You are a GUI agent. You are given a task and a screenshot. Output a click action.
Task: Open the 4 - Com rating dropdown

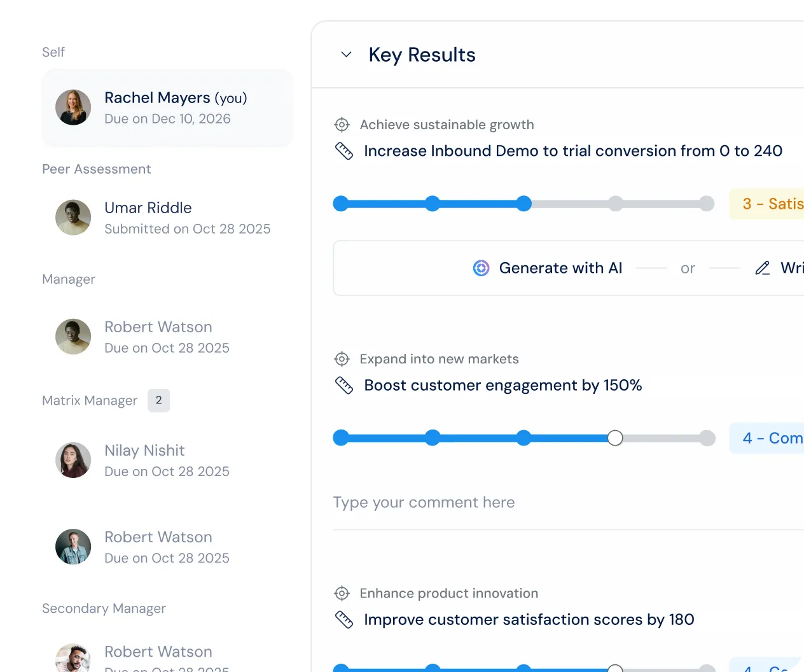(x=766, y=438)
